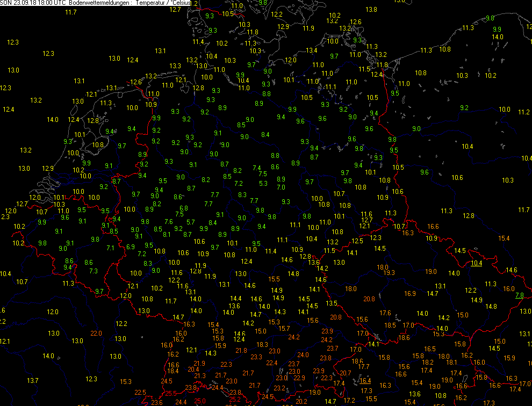Click the Bodenwettermeldungen title text
The height and width of the screenshot is (406, 532).
99,3
